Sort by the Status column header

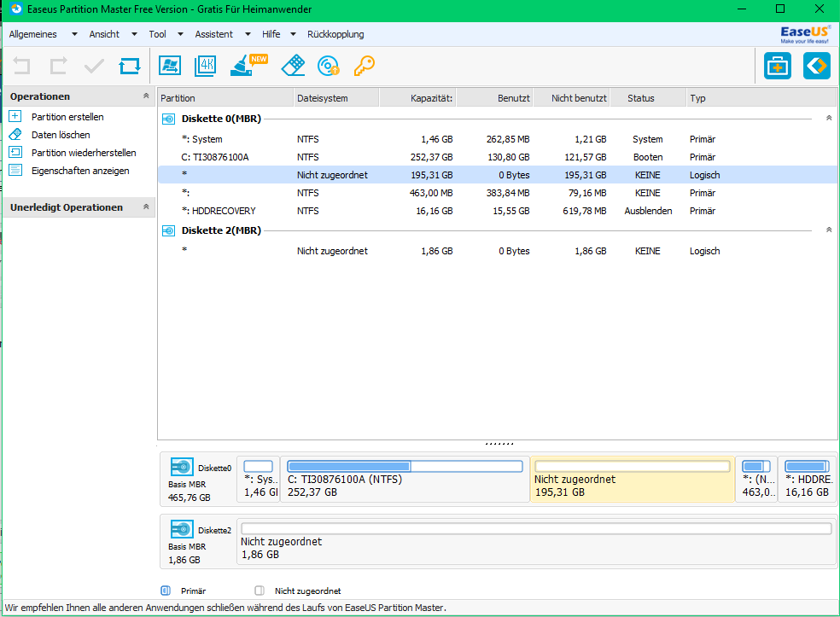[x=648, y=98]
